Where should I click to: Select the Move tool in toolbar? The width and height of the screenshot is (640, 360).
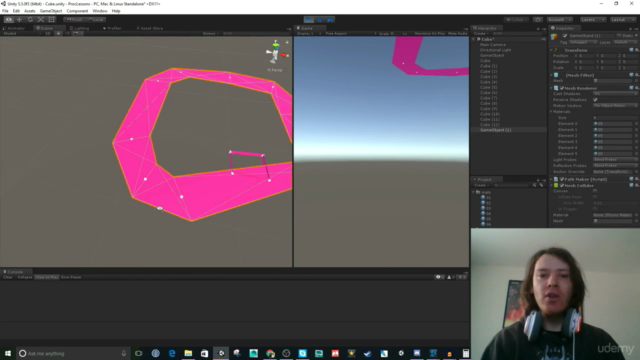(x=19, y=20)
